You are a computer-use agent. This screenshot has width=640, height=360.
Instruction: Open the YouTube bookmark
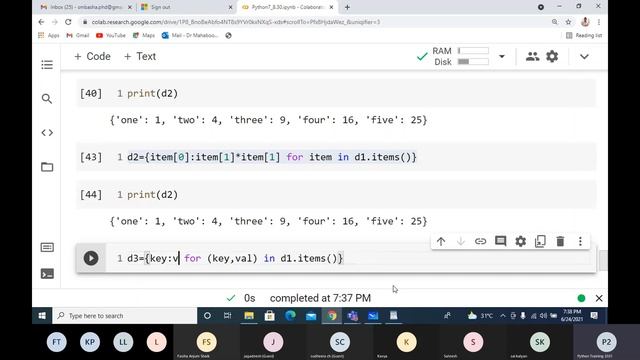111,36
